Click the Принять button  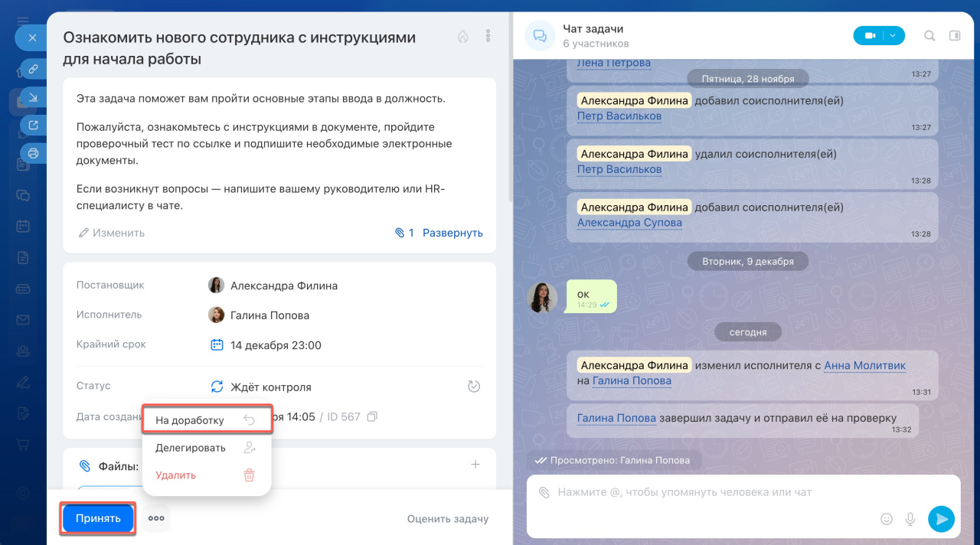[x=98, y=518]
